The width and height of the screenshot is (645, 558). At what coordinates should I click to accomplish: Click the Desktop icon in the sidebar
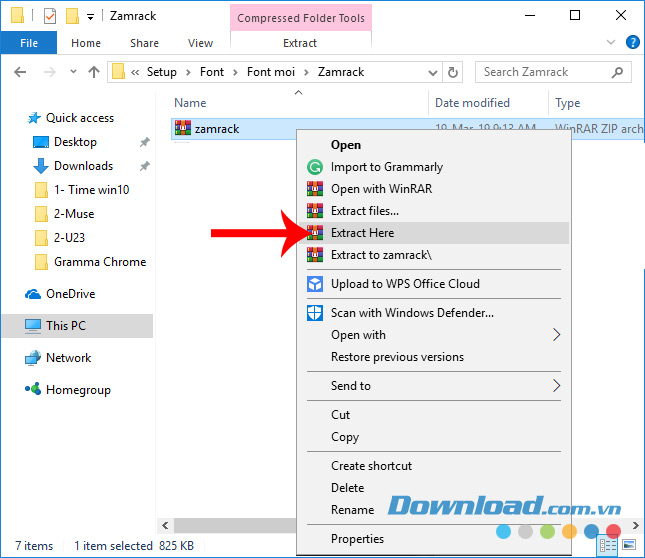click(x=41, y=142)
